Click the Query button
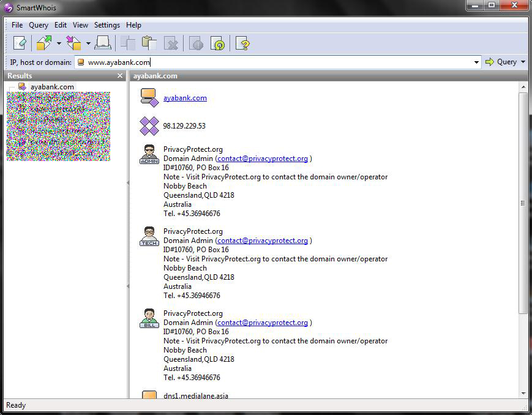532x415 pixels. (x=501, y=62)
